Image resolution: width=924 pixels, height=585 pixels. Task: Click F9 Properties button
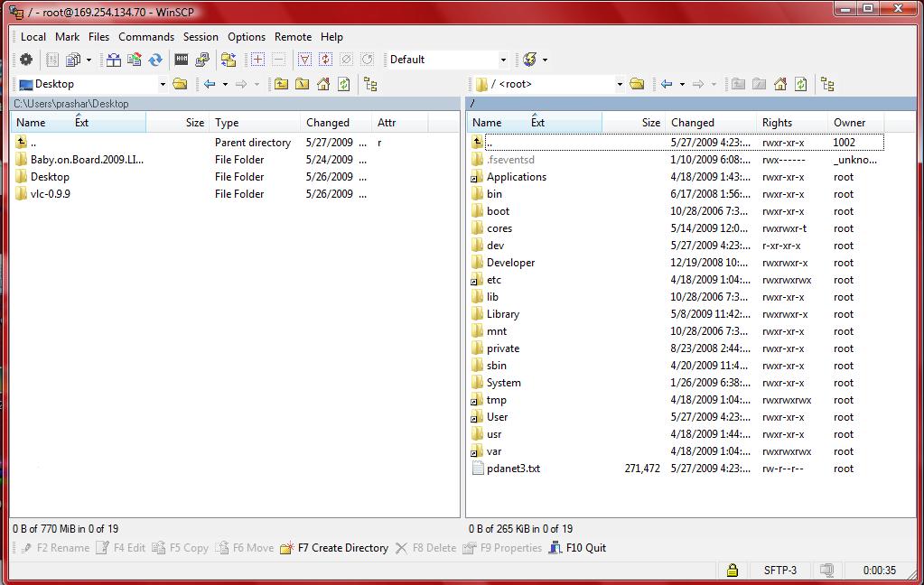(502, 548)
